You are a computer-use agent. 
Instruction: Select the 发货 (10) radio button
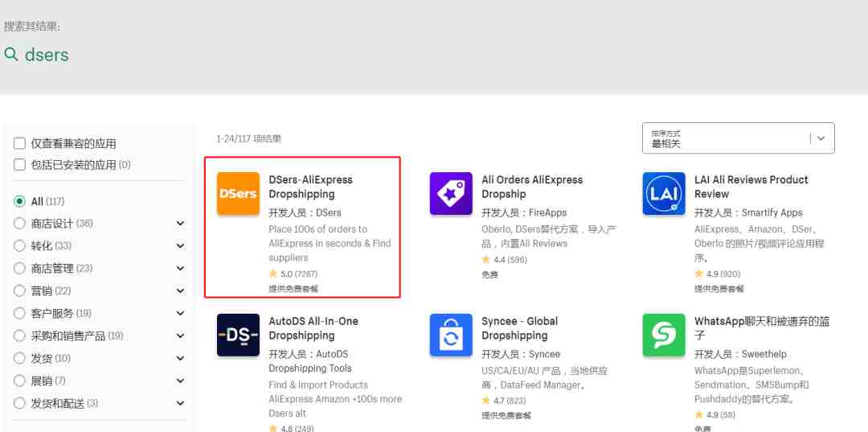point(19,358)
